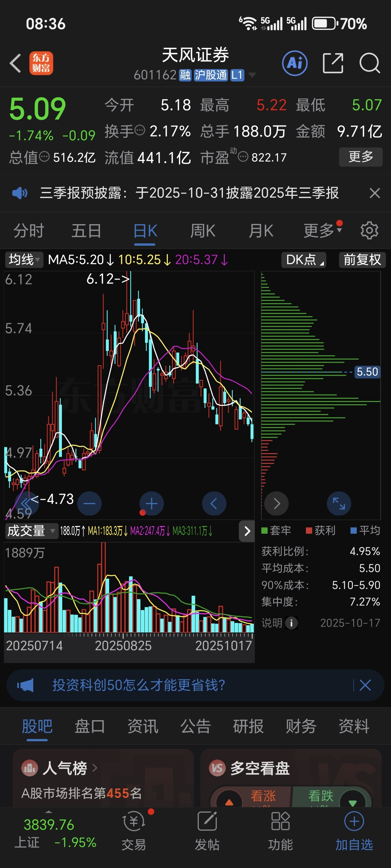
Task: Open the 资料 tab
Action: 354,726
